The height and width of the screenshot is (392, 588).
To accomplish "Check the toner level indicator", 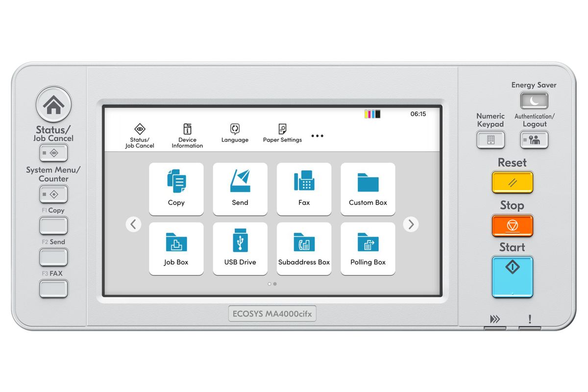I will point(373,114).
